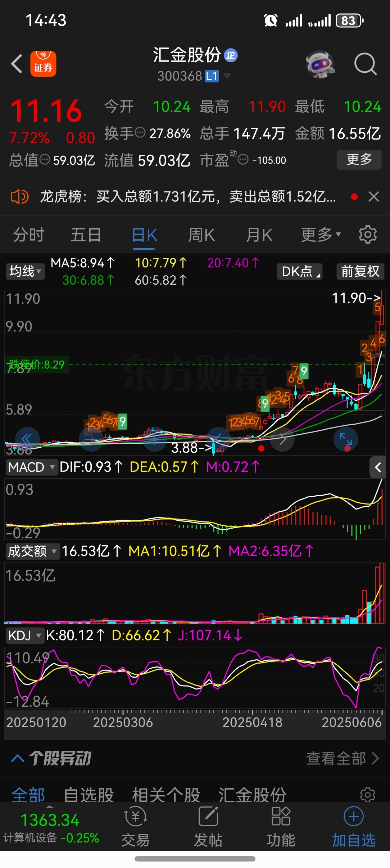This screenshot has height=868, width=390.
Task: Switch to 周K chart tab
Action: tap(201, 235)
